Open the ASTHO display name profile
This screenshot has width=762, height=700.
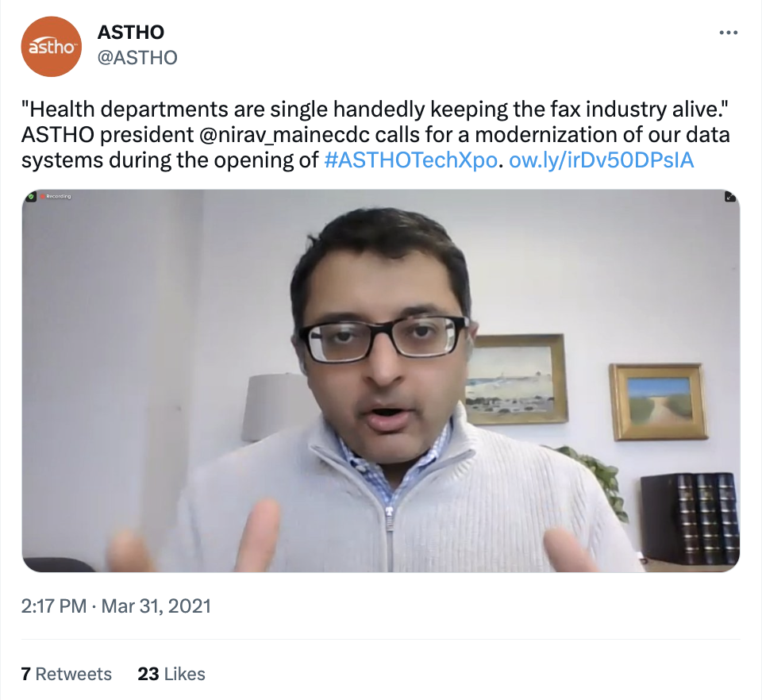pos(131,33)
